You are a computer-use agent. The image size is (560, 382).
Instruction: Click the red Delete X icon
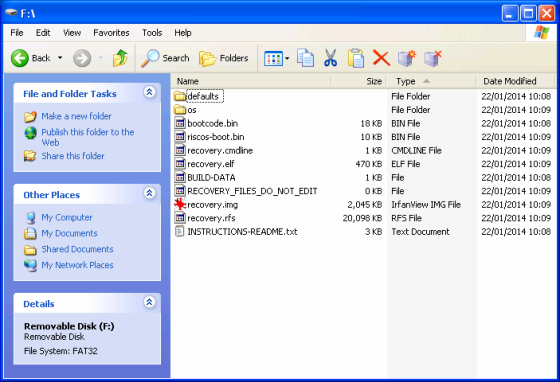click(x=381, y=58)
